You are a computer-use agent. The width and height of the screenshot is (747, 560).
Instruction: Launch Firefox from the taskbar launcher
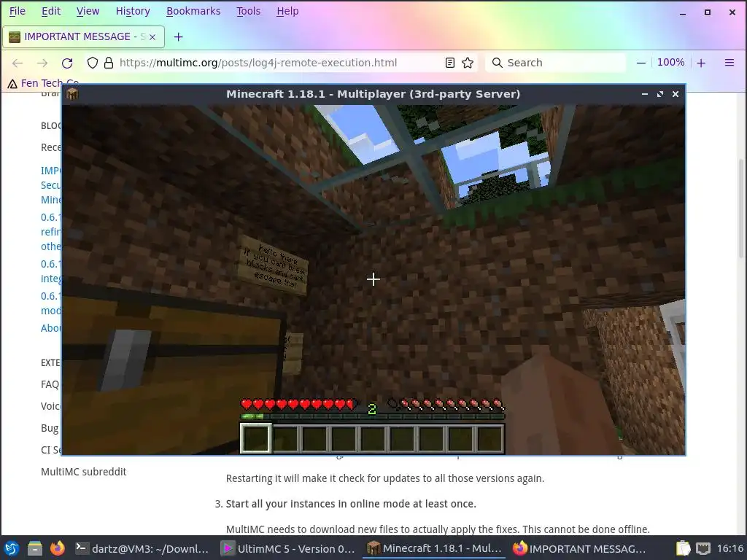coord(58,548)
